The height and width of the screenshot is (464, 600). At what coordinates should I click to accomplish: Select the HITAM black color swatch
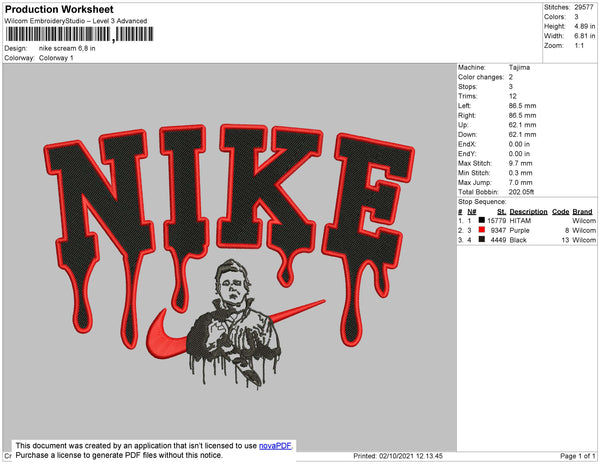click(481, 220)
